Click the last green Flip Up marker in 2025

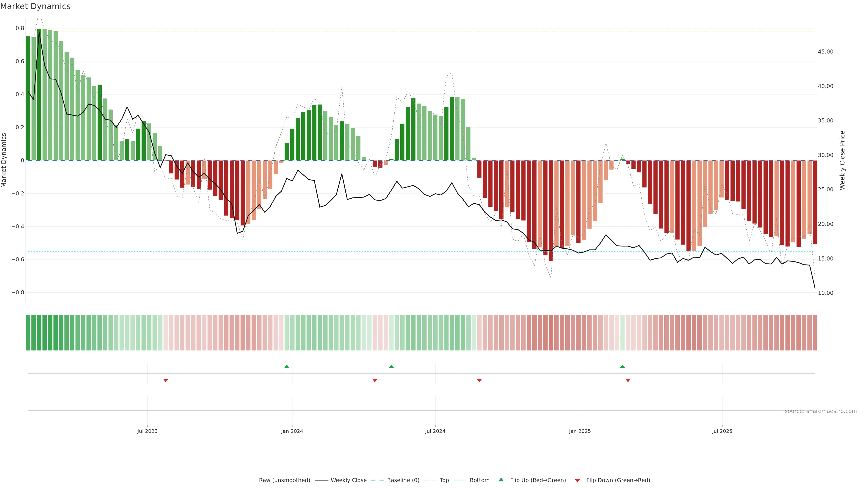[x=622, y=366]
